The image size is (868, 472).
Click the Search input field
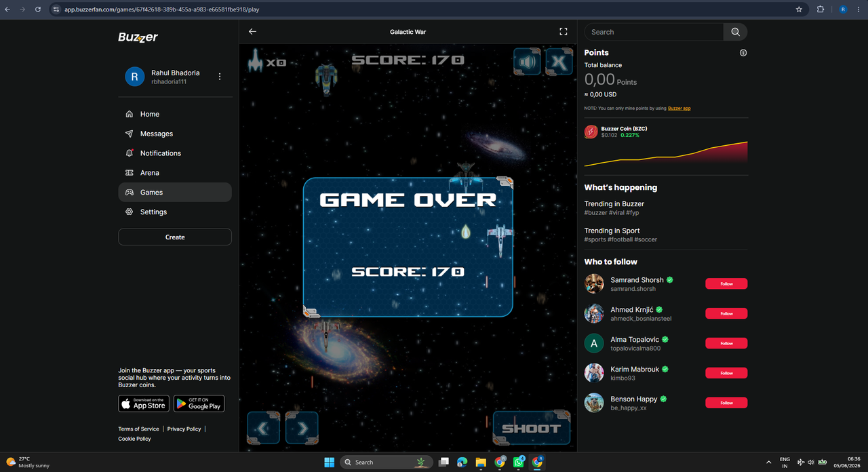[654, 32]
